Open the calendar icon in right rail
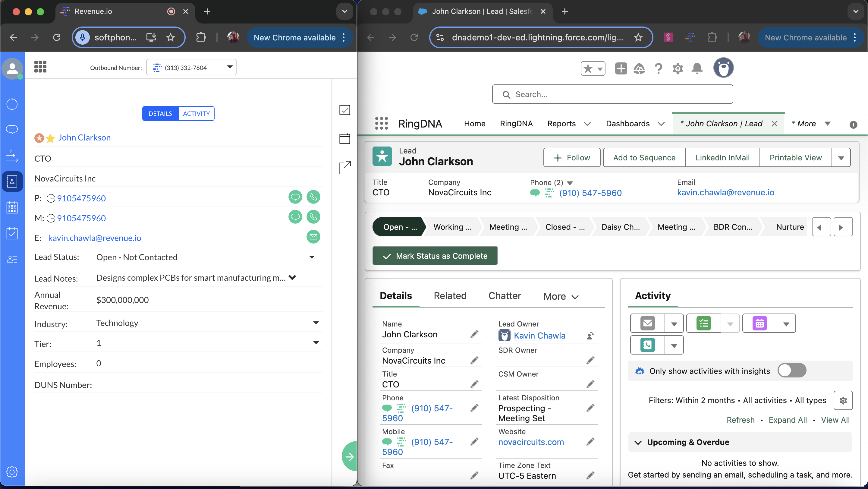The height and width of the screenshot is (489, 868). coord(344,138)
